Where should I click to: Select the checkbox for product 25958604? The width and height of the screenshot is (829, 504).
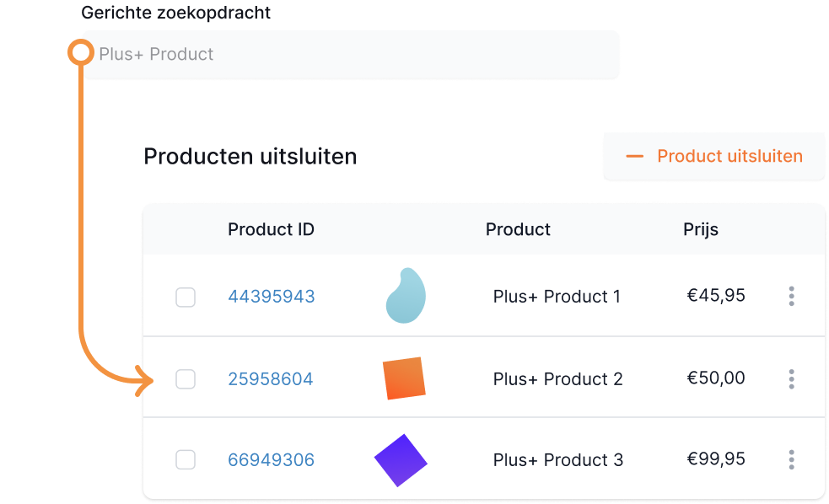186,379
